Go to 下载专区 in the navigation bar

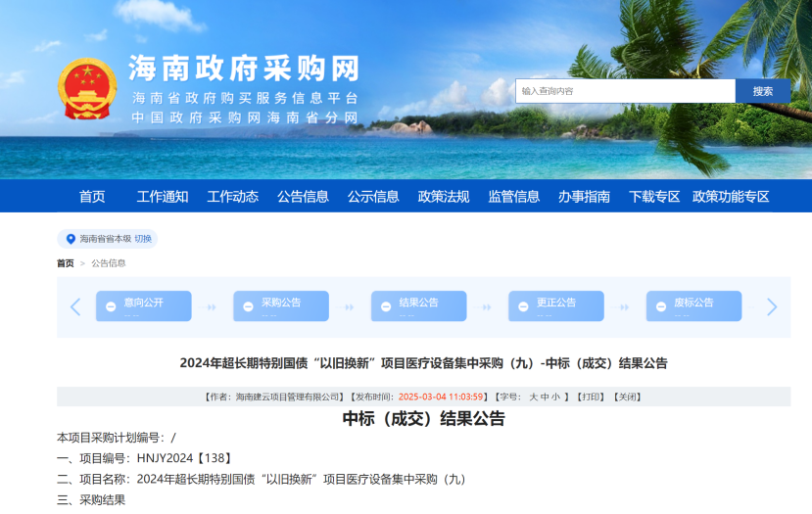click(654, 196)
